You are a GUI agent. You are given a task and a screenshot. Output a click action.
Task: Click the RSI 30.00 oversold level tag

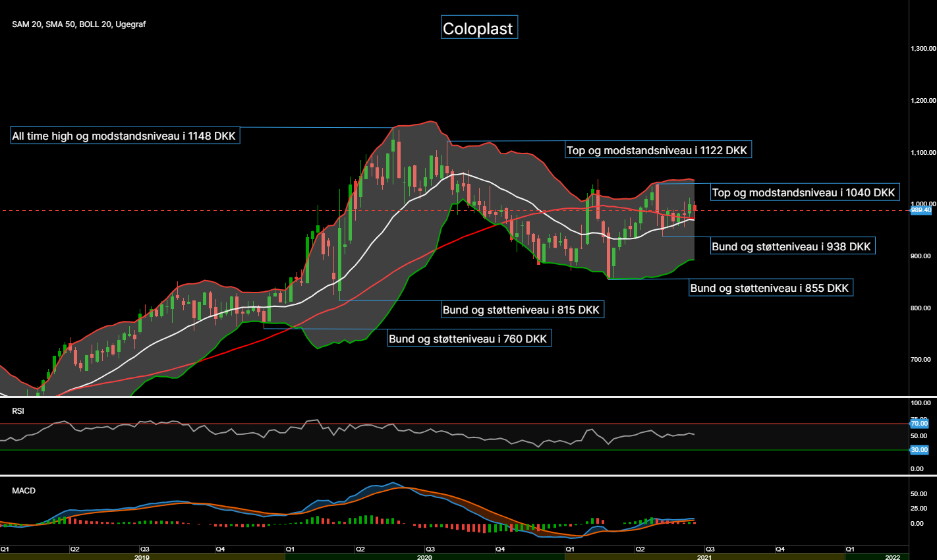click(919, 450)
